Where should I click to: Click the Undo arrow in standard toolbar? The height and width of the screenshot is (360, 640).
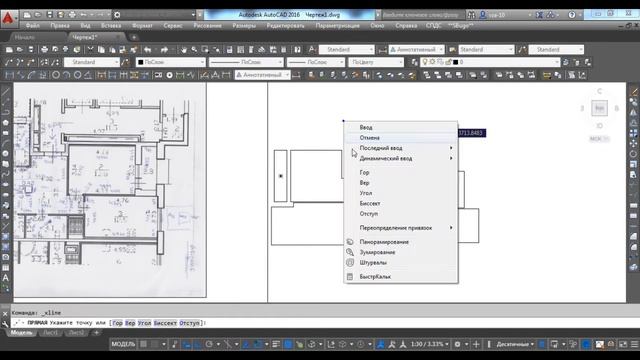pyautogui.click(x=147, y=50)
